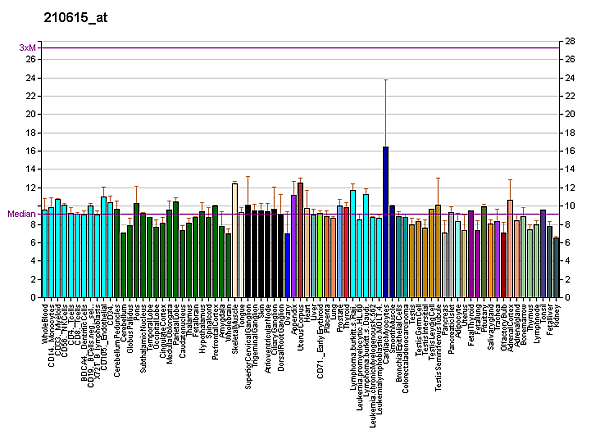Image resolution: width=600 pixels, height=434 pixels.
Task: Click the purple 3xM horizontal line
Action: pos(300,47)
